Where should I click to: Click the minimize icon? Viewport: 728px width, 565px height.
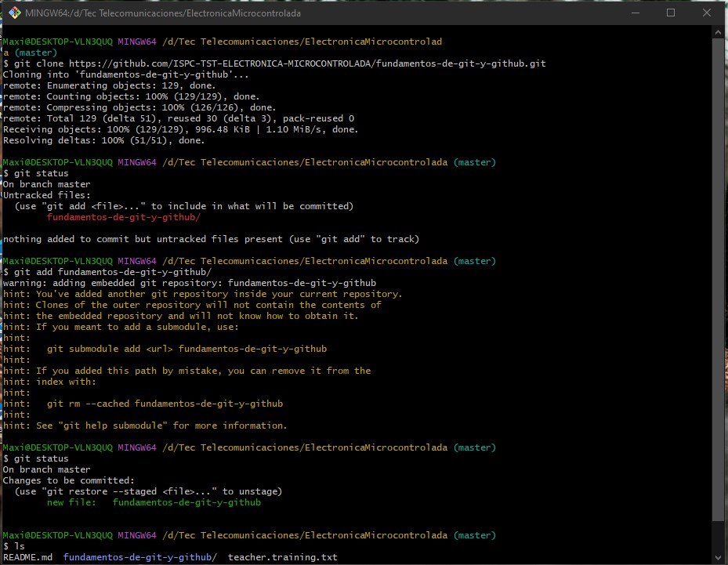point(636,13)
